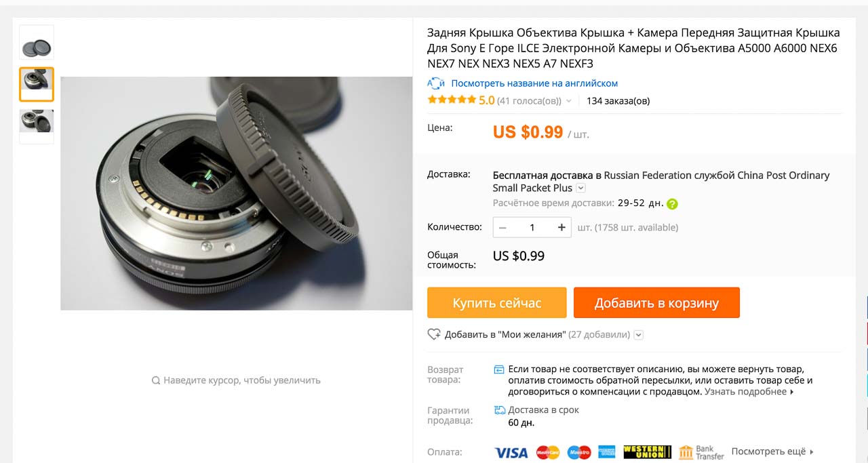This screenshot has width=868, height=463.
Task: Click the quantity input field
Action: 532,227
